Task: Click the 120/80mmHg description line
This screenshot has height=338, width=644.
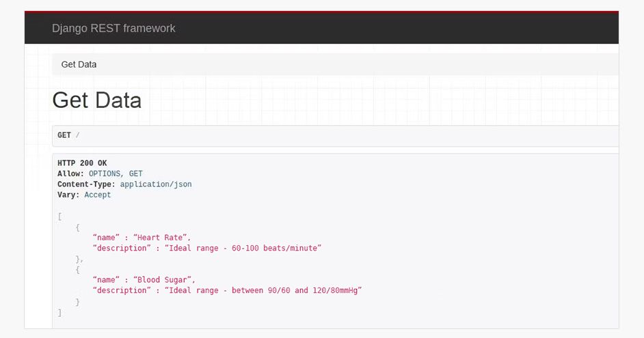Action: point(227,290)
